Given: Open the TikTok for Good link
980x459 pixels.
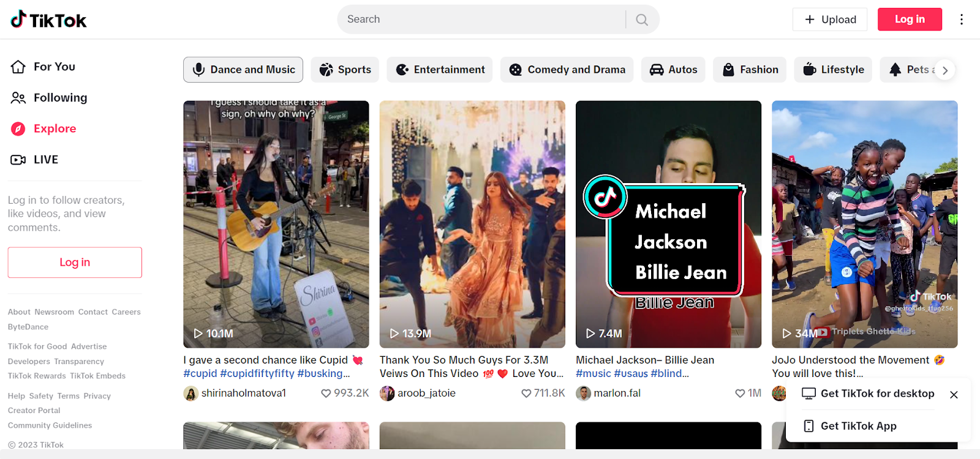Looking at the screenshot, I should tap(37, 346).
